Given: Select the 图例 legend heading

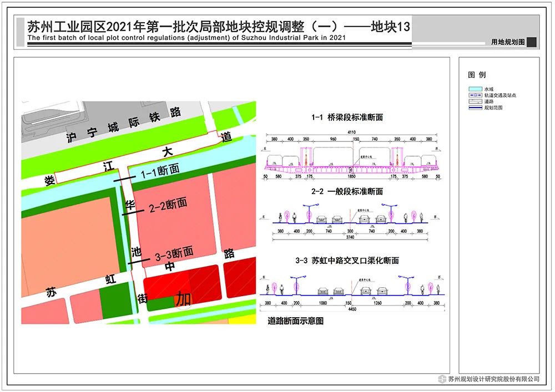Looking at the screenshot, I should [x=477, y=75].
